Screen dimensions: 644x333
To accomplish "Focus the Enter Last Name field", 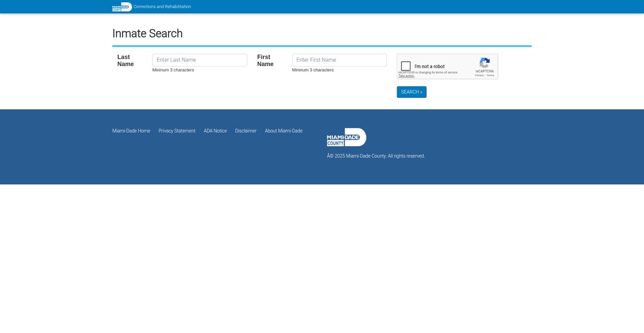I will pyautogui.click(x=200, y=60).
